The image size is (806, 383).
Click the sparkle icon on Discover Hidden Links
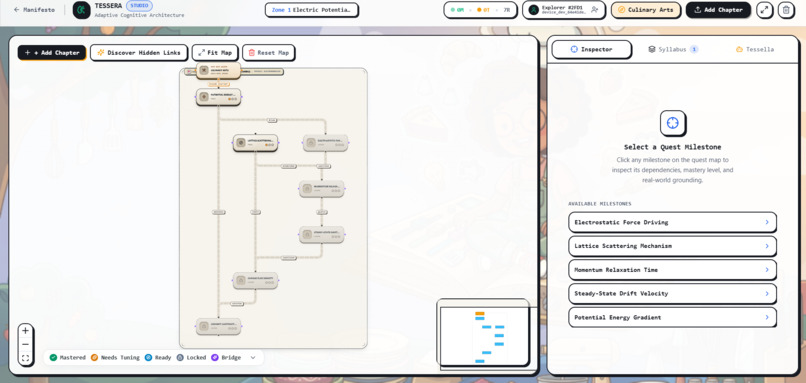click(101, 52)
